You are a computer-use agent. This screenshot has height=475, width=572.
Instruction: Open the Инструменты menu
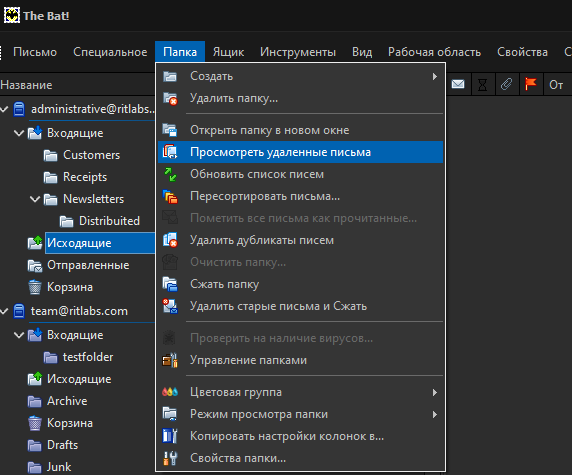(298, 52)
